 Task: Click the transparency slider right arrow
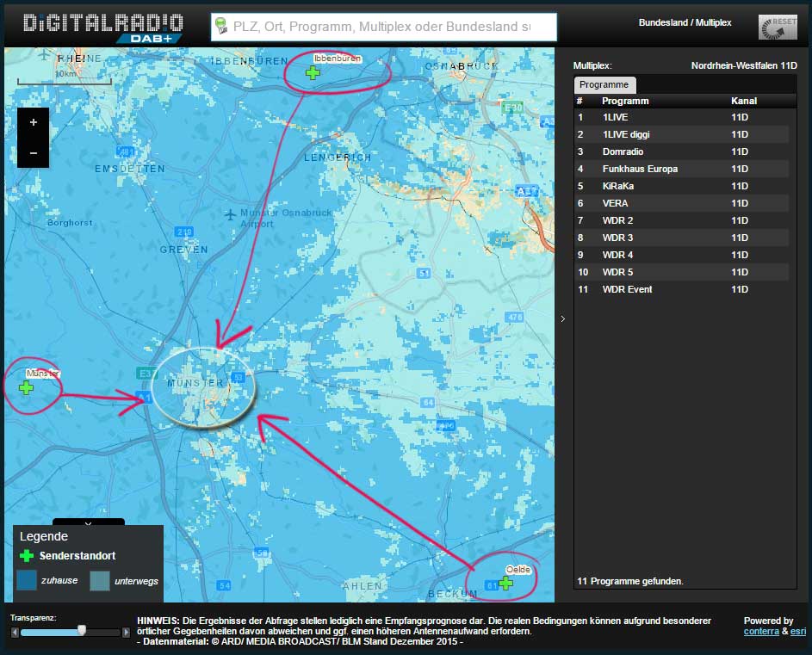pos(127,633)
